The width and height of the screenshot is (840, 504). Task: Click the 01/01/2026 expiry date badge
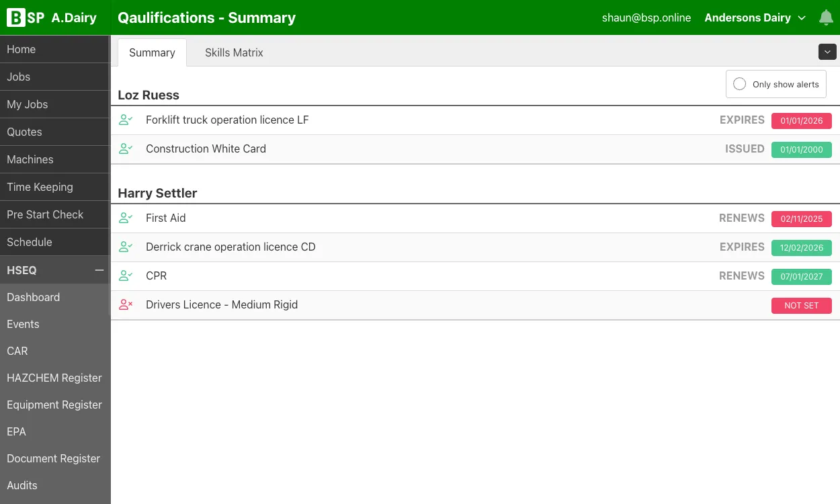point(802,121)
